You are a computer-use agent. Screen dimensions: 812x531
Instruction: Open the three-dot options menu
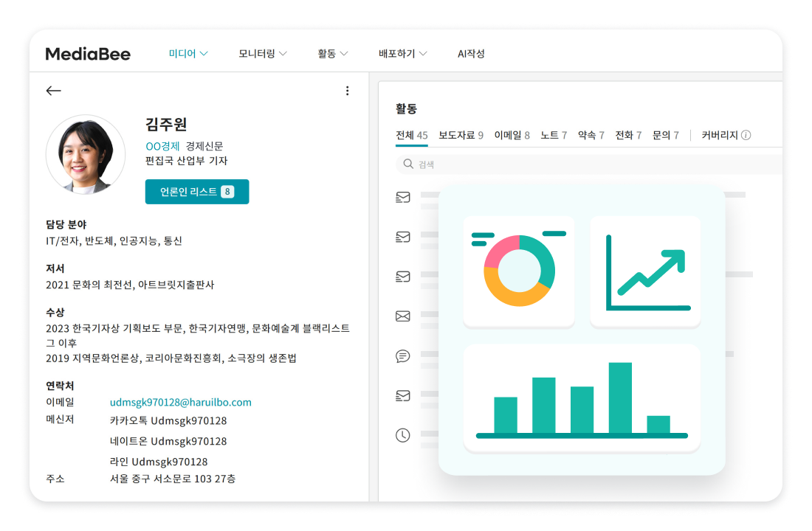click(348, 90)
